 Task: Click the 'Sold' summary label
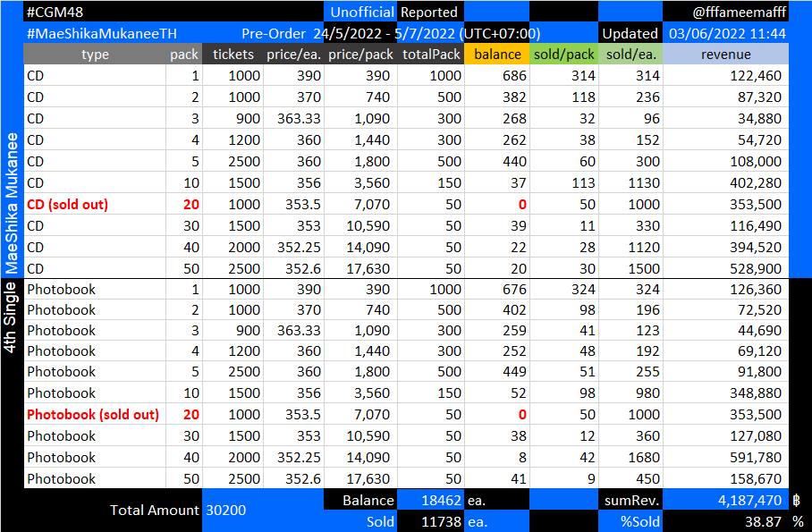coord(360,521)
